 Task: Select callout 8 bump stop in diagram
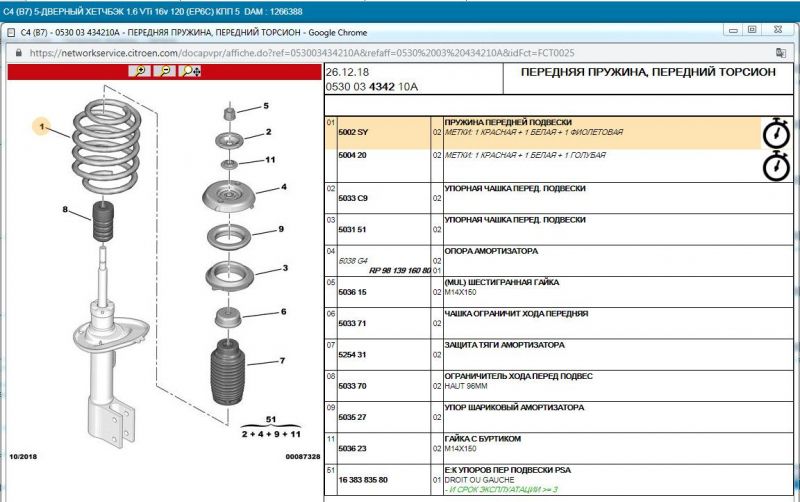[x=65, y=210]
